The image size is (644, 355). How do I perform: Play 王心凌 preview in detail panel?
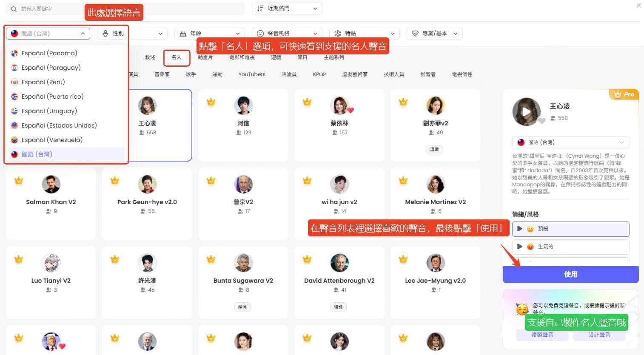coord(526,112)
